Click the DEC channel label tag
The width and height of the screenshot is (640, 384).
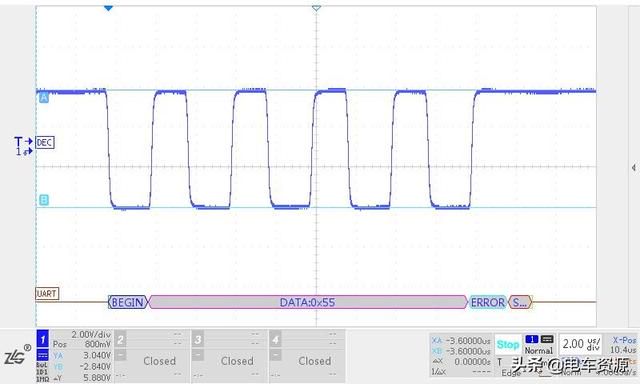click(45, 142)
